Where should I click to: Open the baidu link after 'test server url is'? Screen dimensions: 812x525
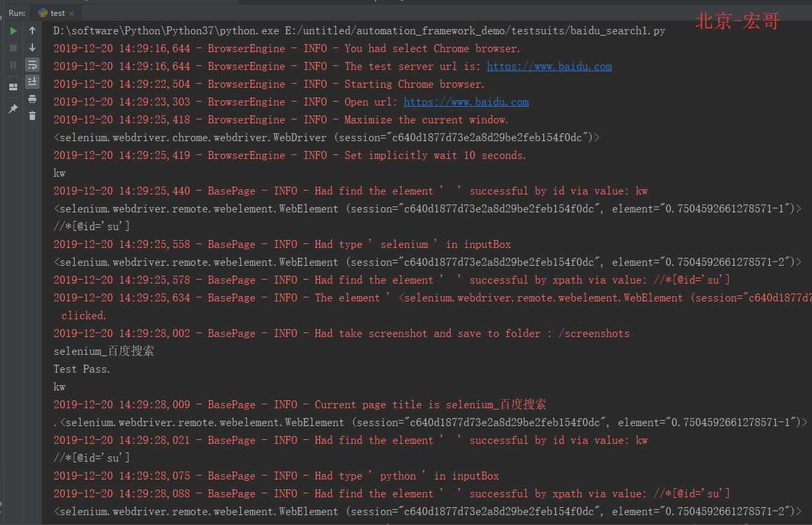[549, 67]
